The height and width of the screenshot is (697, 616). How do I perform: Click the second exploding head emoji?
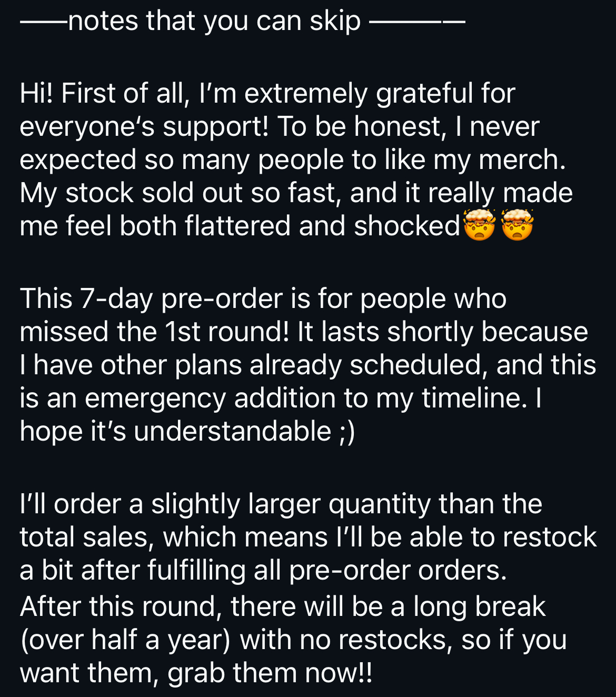pos(517,225)
